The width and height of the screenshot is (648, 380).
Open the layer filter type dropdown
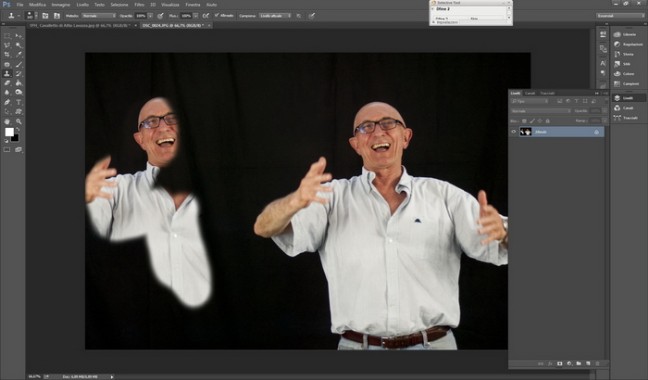(530, 101)
